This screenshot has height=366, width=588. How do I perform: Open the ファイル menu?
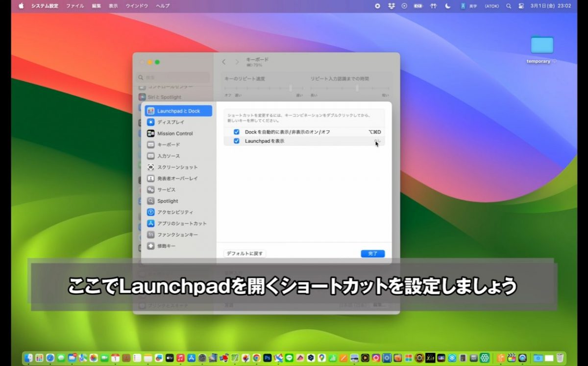click(x=75, y=6)
